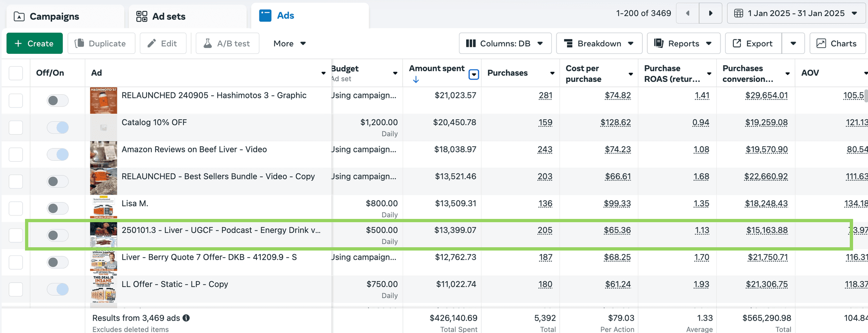The image size is (868, 333).
Task: Turn on the Lisa M. ad switch
Action: pos(58,208)
